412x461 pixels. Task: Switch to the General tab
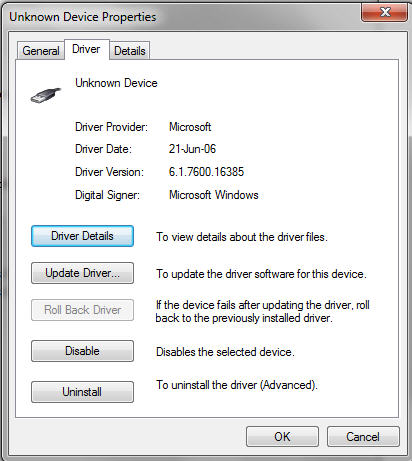point(41,51)
